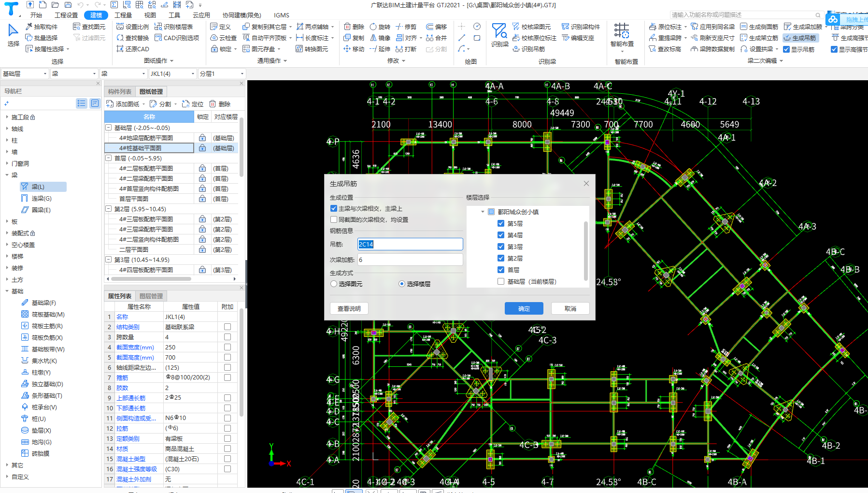Click the 延伸 extend tool

pos(380,49)
